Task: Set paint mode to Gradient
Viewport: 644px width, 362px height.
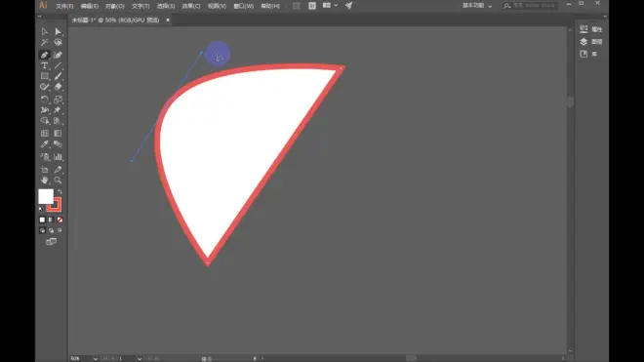Action: coord(51,220)
